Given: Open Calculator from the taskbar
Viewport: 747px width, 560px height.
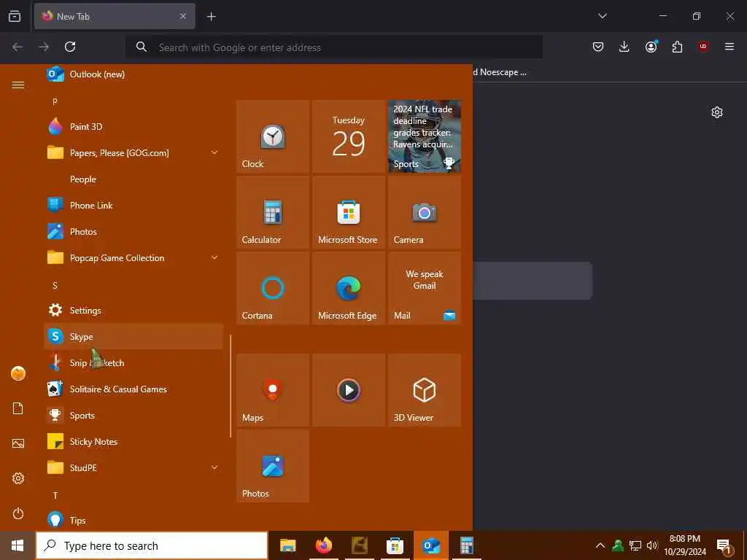Looking at the screenshot, I should click(x=466, y=545).
